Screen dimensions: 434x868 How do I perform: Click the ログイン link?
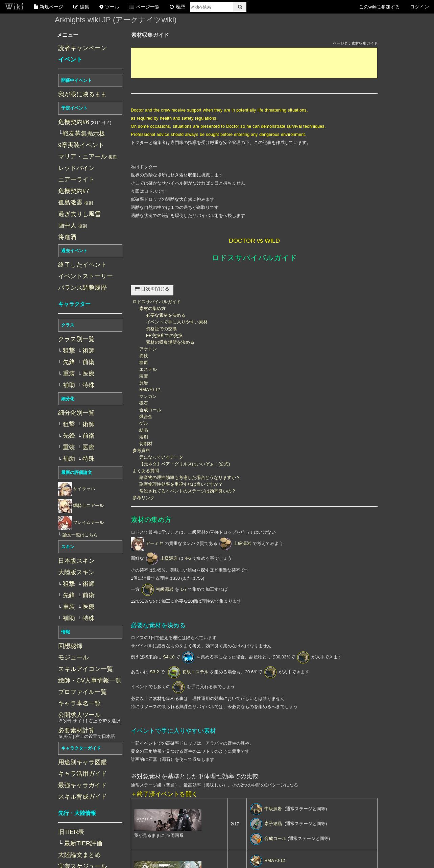tap(419, 7)
